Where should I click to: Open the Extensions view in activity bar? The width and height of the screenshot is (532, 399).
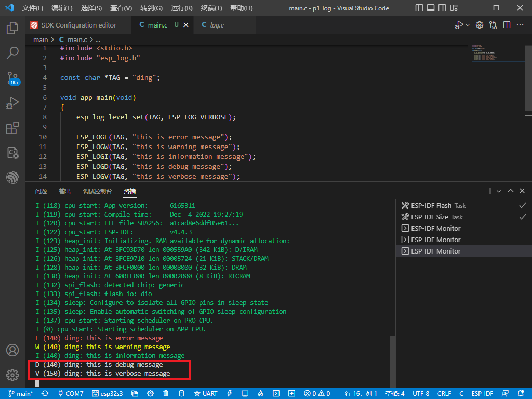pyautogui.click(x=12, y=128)
